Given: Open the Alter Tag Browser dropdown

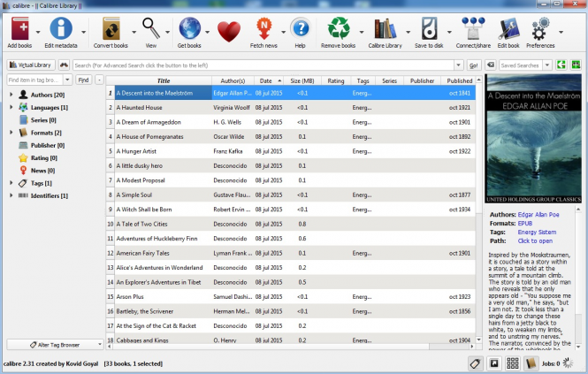Looking at the screenshot, I should pos(55,345).
